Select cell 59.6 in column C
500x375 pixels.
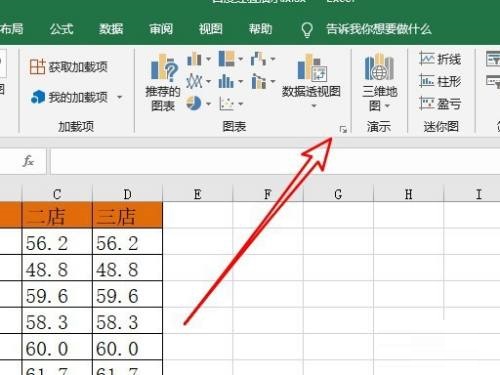click(57, 295)
